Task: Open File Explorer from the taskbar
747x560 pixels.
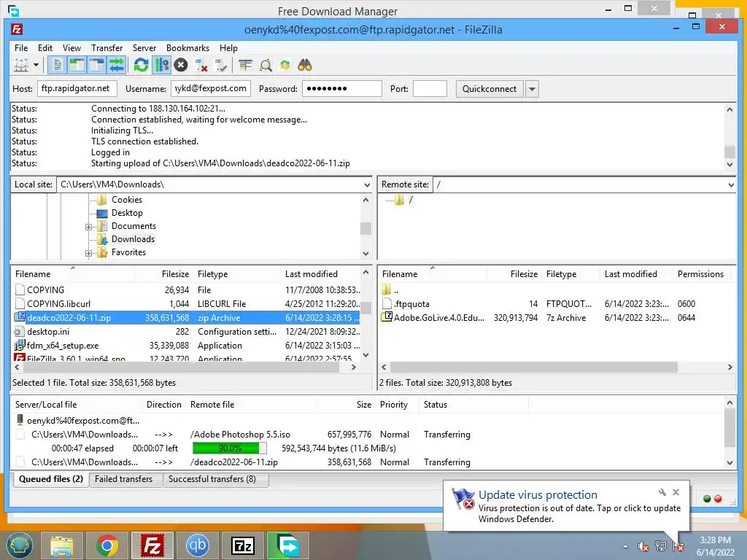Action: (x=62, y=545)
